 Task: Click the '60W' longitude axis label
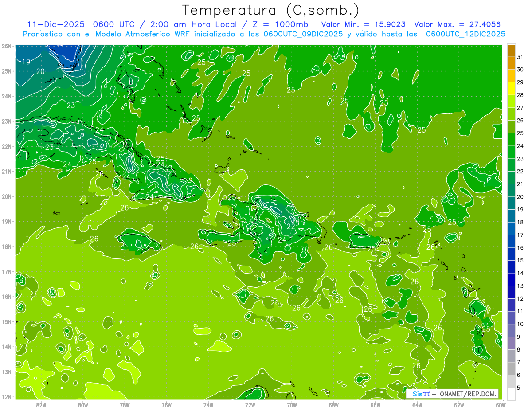click(501, 405)
